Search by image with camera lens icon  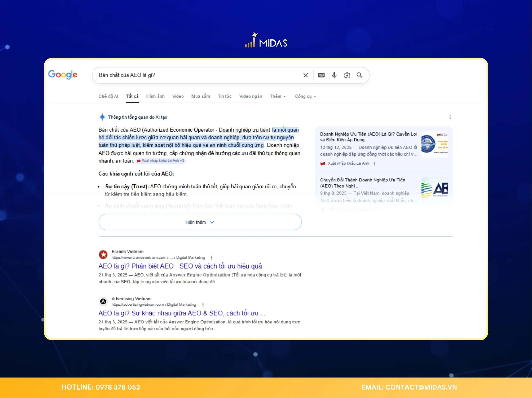pos(347,75)
